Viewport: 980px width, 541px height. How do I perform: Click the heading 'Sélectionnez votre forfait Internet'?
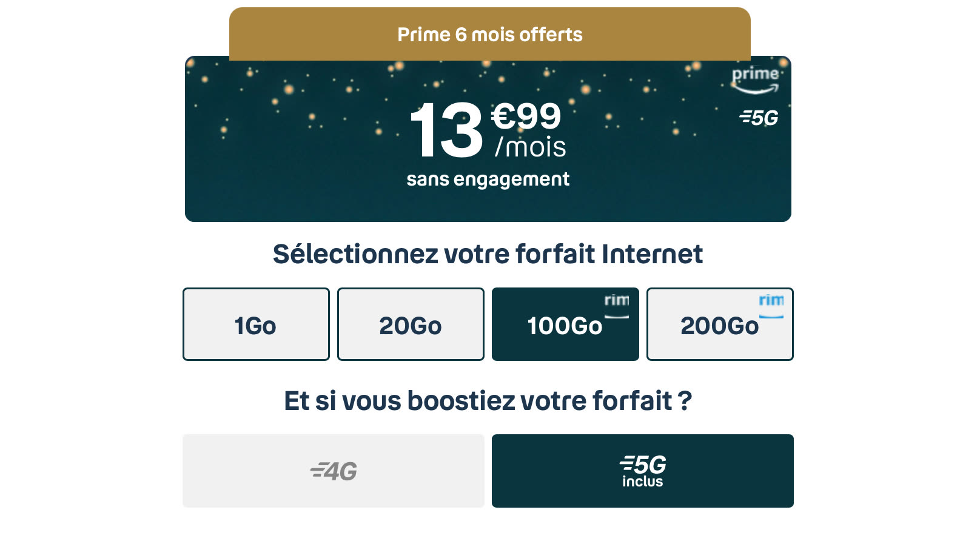488,254
